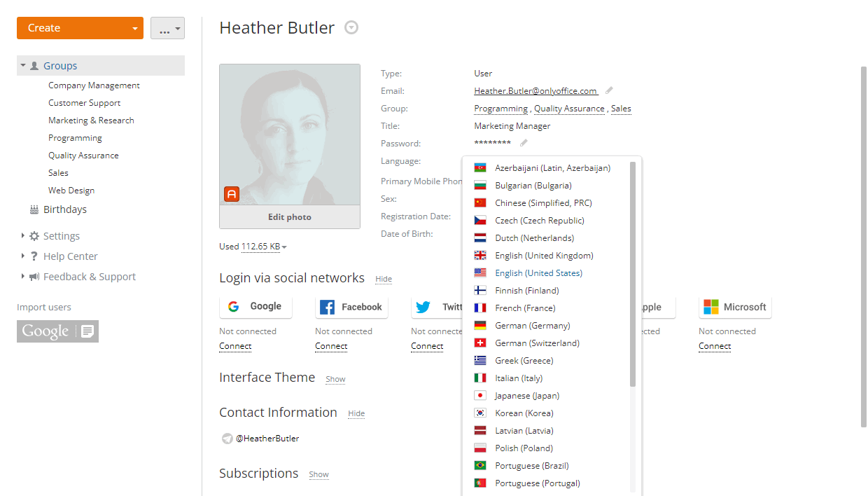Click the pencil icon next to password
The height and width of the screenshot is (496, 868).
(524, 143)
